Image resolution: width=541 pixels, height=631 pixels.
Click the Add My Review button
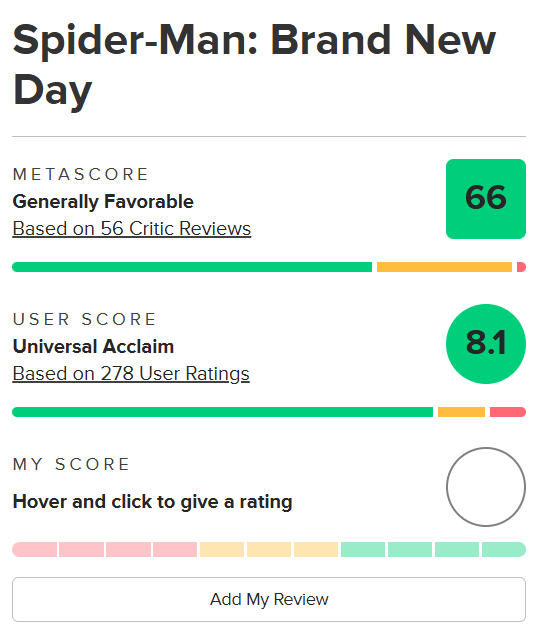269,599
